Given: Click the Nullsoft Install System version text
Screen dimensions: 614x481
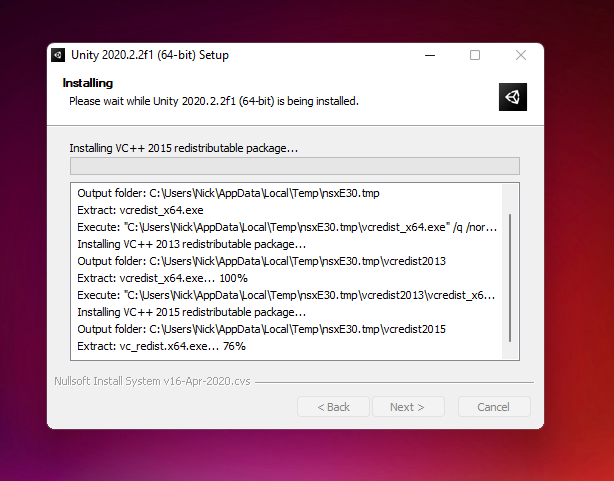Looking at the screenshot, I should 152,382.
